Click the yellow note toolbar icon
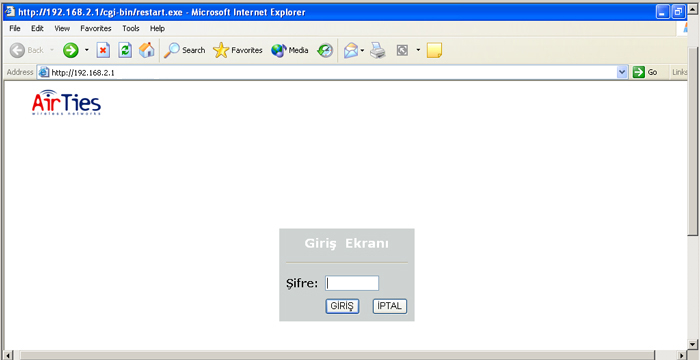The height and width of the screenshot is (360, 700). [434, 50]
